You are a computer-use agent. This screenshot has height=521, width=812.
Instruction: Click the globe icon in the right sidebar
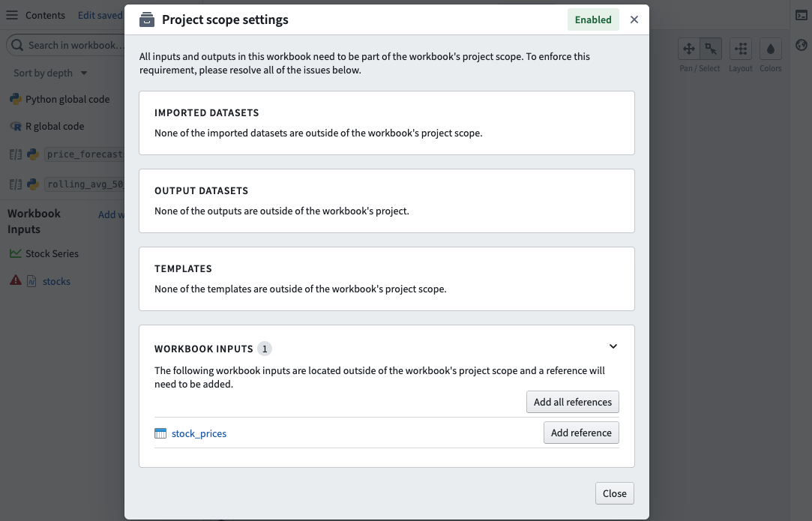(x=801, y=45)
